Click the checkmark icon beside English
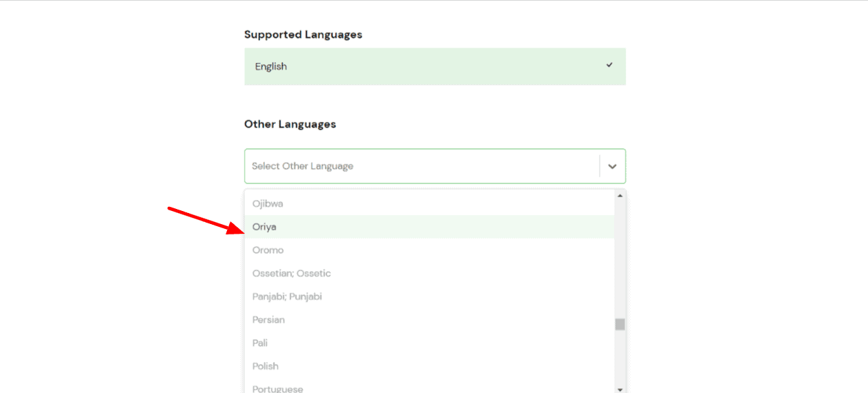This screenshot has width=868, height=393. point(609,65)
